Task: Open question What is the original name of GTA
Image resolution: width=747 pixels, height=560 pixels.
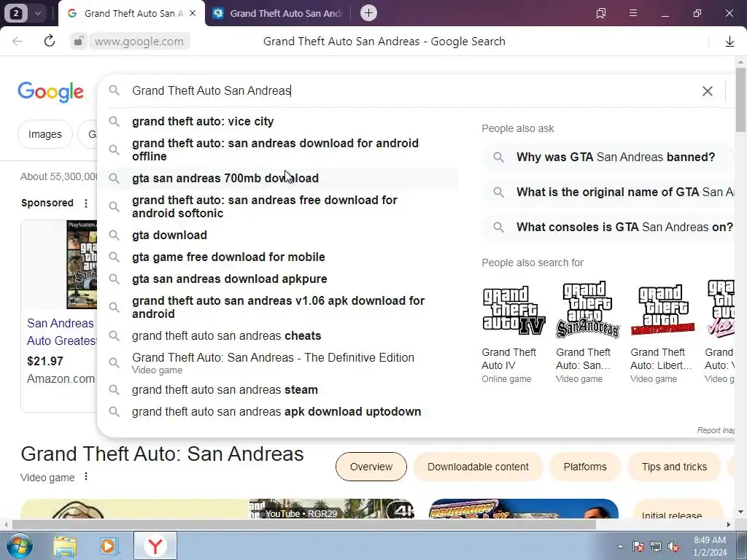Action: click(608, 192)
